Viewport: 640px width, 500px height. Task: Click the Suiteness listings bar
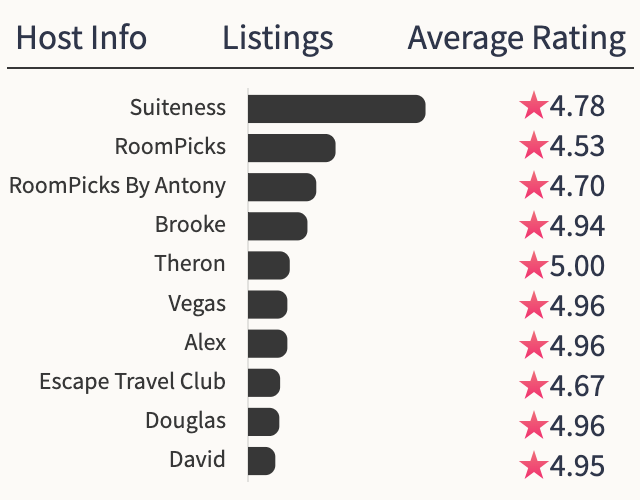[x=336, y=109]
